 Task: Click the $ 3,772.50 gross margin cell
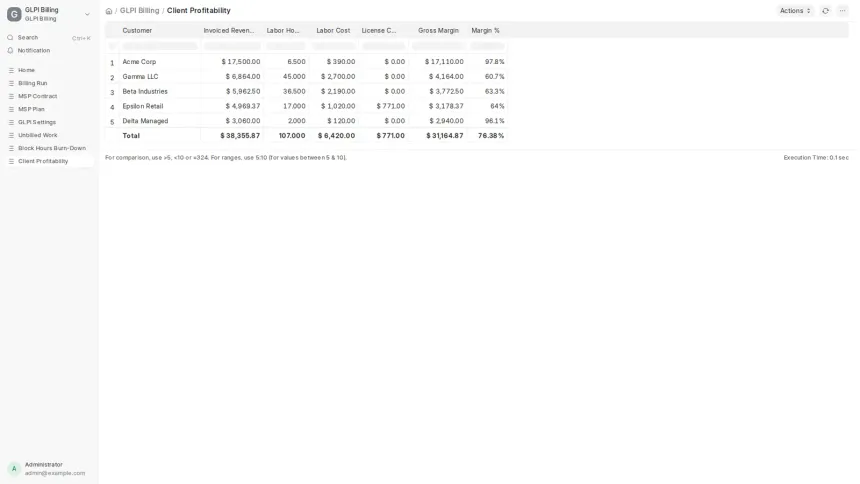pyautogui.click(x=438, y=92)
